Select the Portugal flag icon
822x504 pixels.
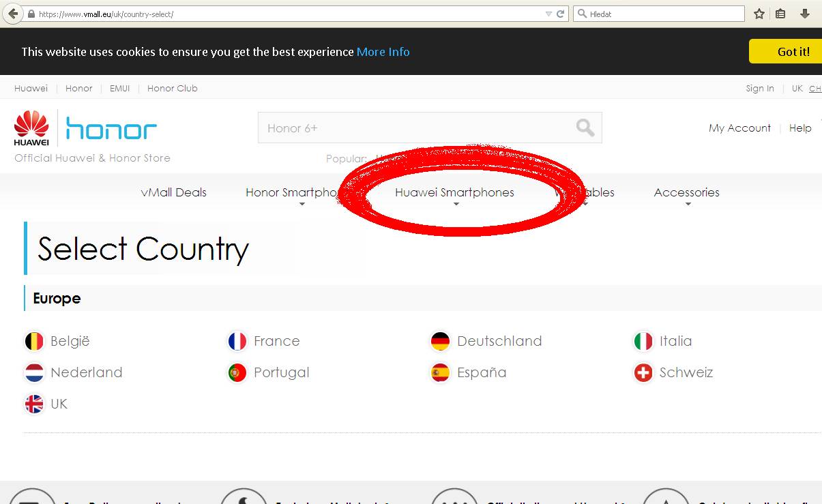237,372
